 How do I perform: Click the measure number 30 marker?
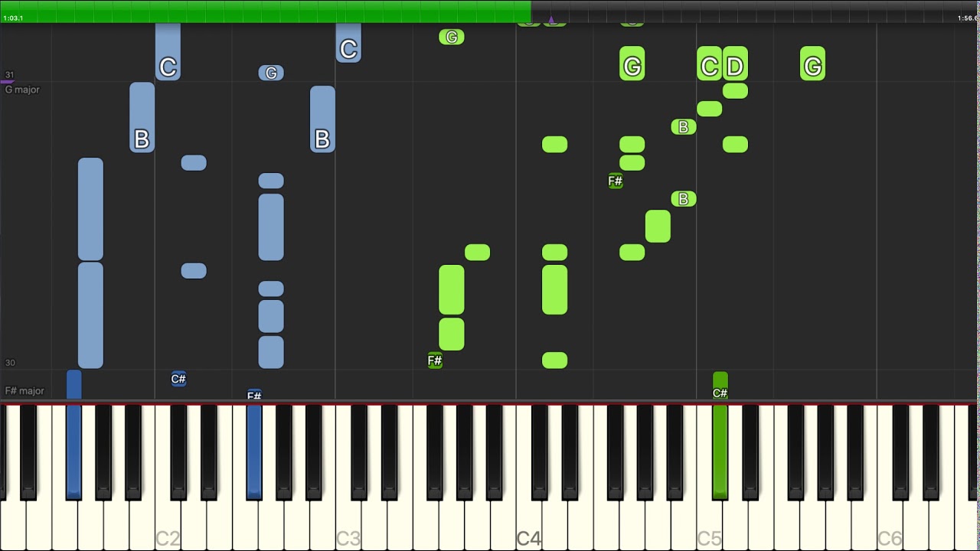10,363
